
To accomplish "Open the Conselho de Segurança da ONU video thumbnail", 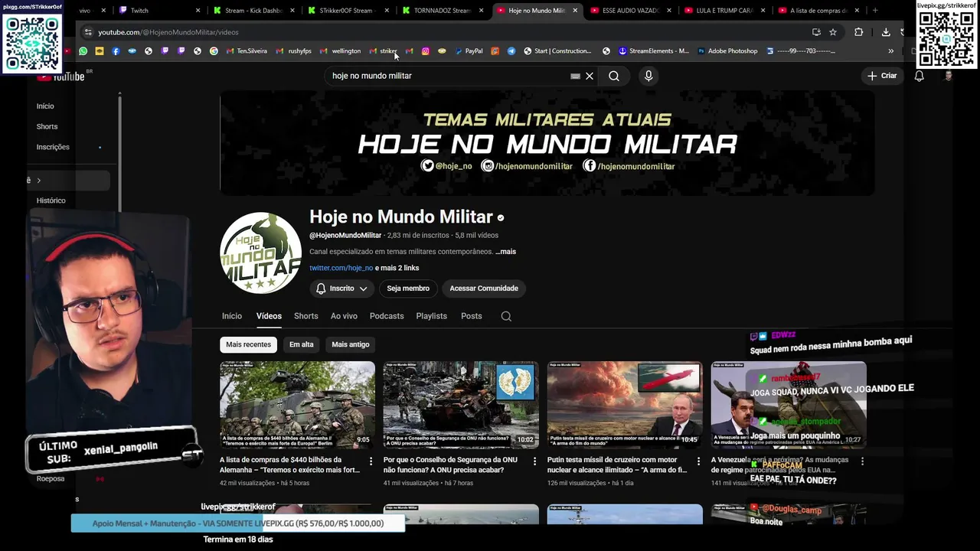I will coord(461,405).
